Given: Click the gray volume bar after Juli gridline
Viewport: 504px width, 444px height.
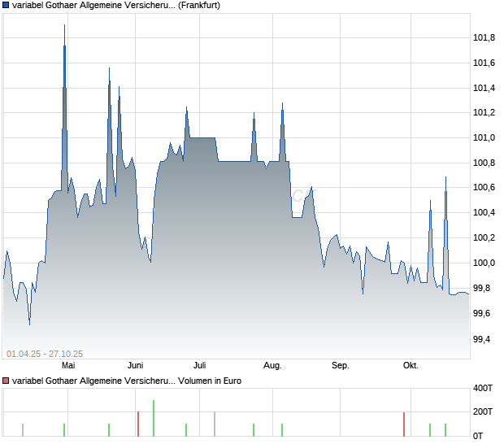Looking at the screenshot, I should [x=215, y=424].
